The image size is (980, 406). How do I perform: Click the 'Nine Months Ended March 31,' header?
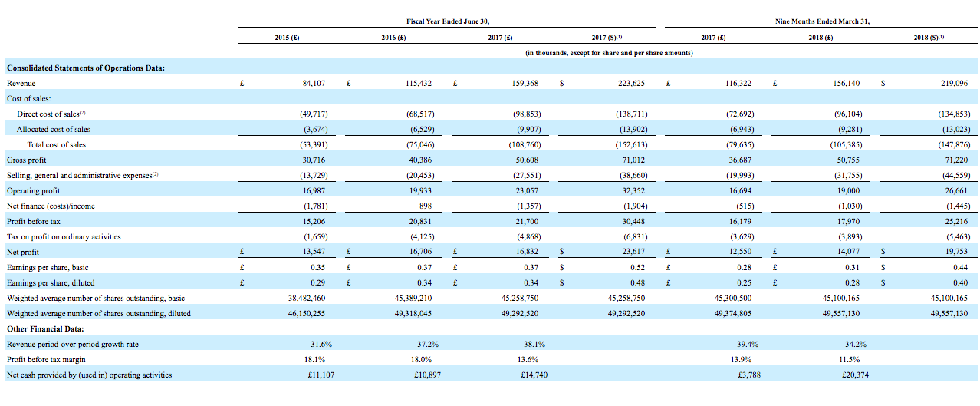[x=822, y=21]
